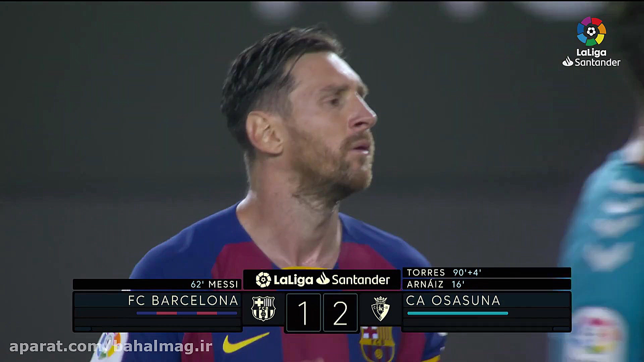Click the ARNÁIZ 16' goal entry
Viewport: 644px width, 362px height.
(x=435, y=284)
